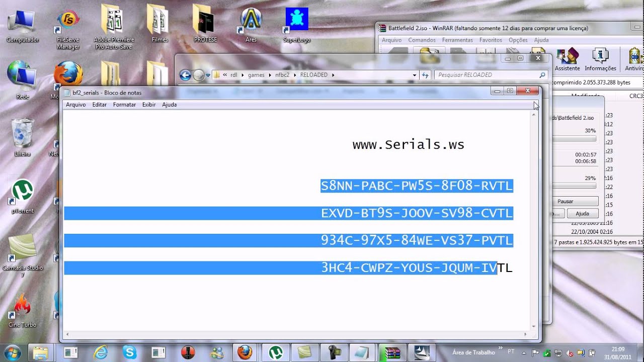Open Ferramentas menu in WinRAR
Screen dimensions: 644x362
(457, 40)
